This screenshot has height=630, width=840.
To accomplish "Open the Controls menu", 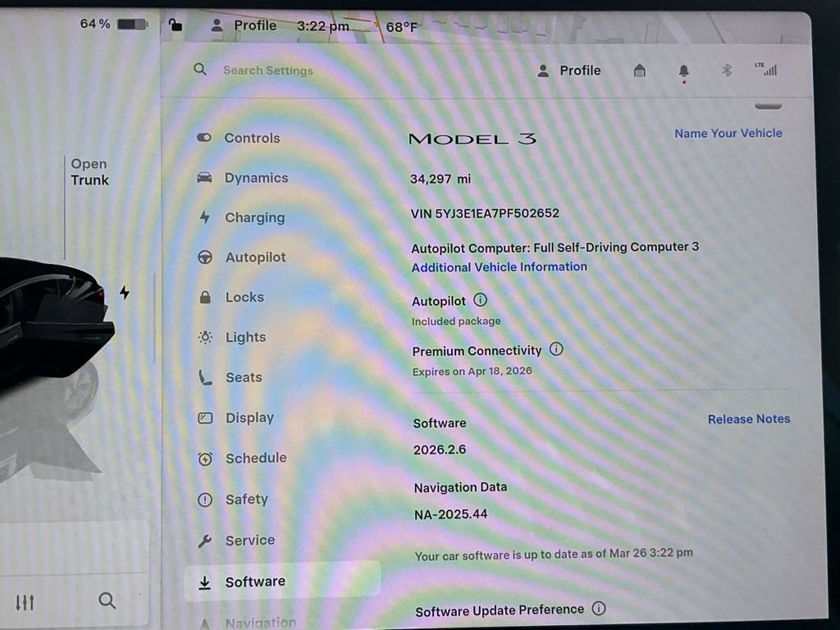I will (239, 138).
